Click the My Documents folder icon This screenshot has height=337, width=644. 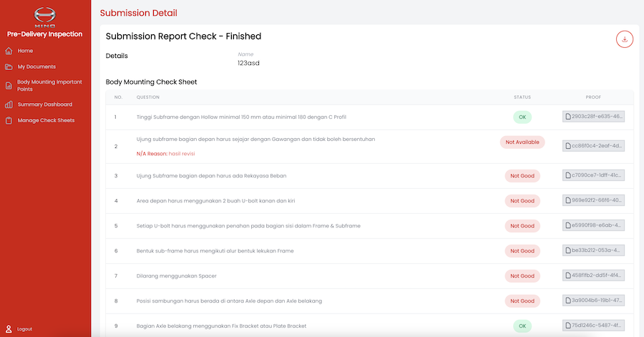(9, 67)
